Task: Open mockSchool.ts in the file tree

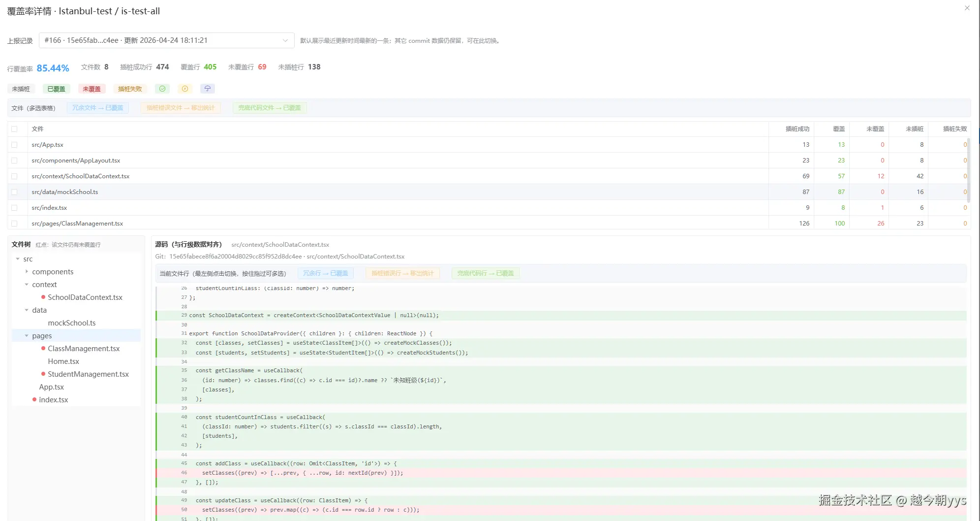Action: (72, 323)
